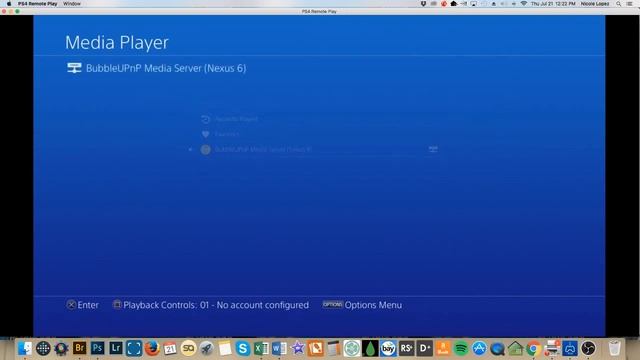Click the Nicole Lopez user name
This screenshot has height=360, width=640.
(x=595, y=4)
